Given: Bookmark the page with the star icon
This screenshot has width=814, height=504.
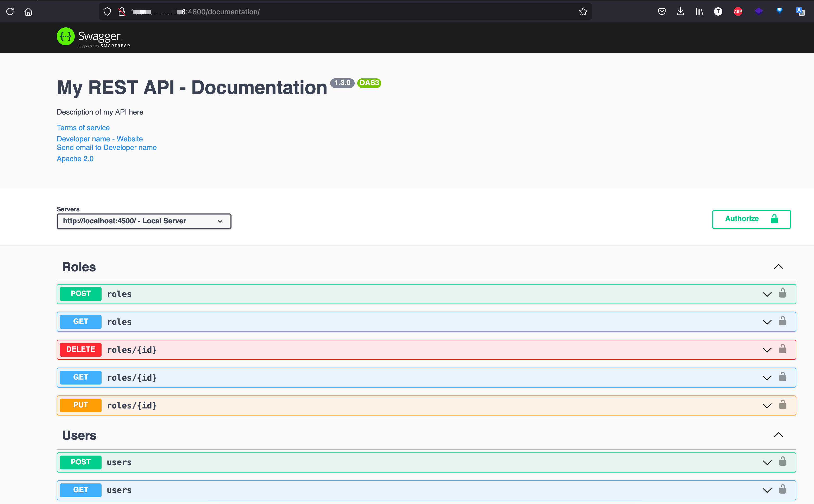Looking at the screenshot, I should tap(583, 11).
